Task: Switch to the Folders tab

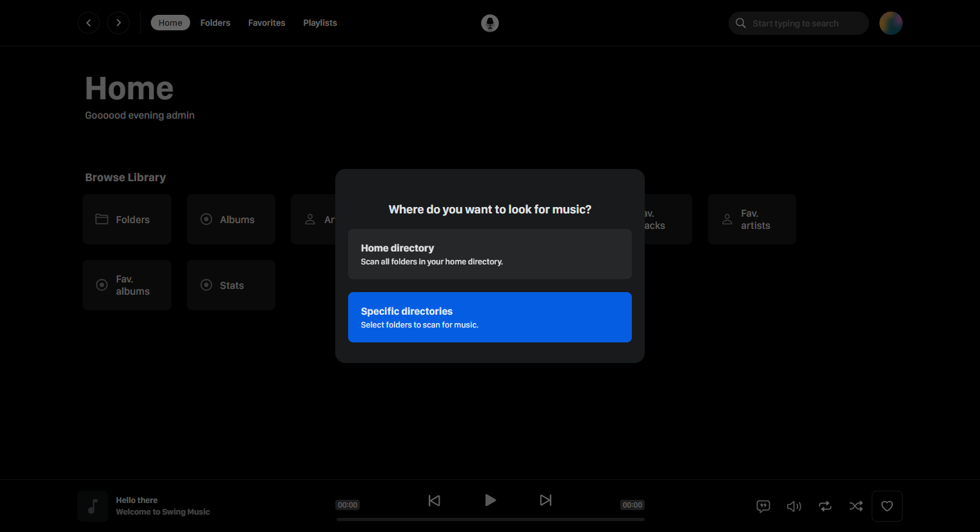Action: (x=215, y=23)
